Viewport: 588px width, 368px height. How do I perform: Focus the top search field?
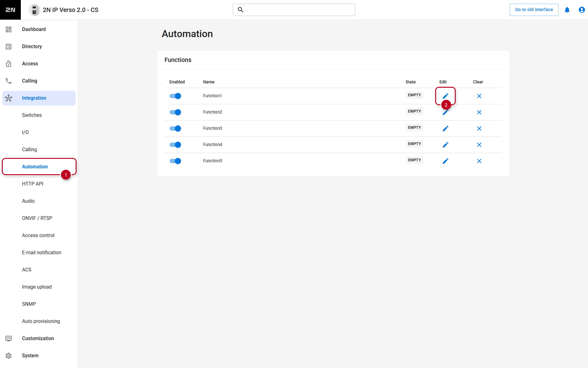[294, 10]
